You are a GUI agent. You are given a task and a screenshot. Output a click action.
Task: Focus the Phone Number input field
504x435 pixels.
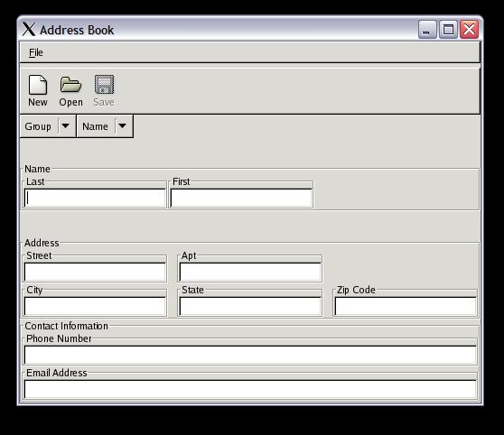[x=250, y=355]
